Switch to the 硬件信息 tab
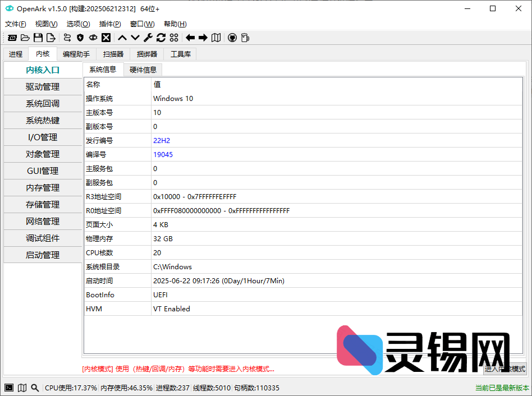532x396 pixels. [144, 70]
